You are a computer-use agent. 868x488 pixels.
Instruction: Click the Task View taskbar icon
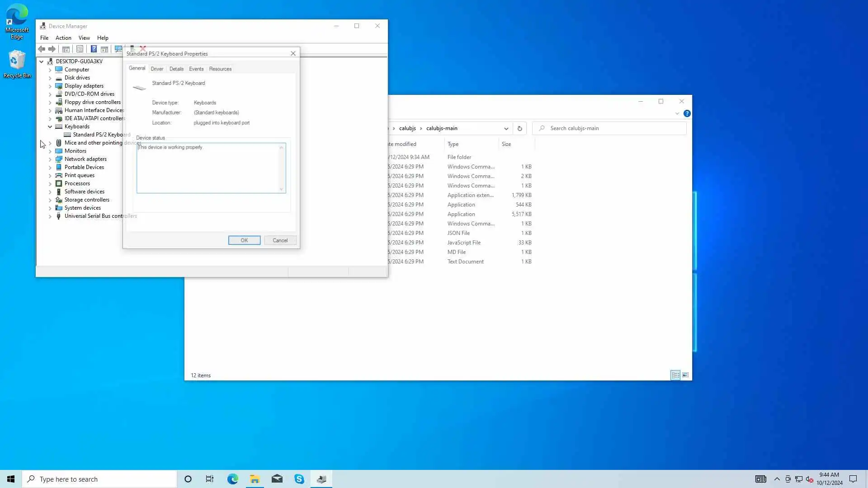[210, 479]
